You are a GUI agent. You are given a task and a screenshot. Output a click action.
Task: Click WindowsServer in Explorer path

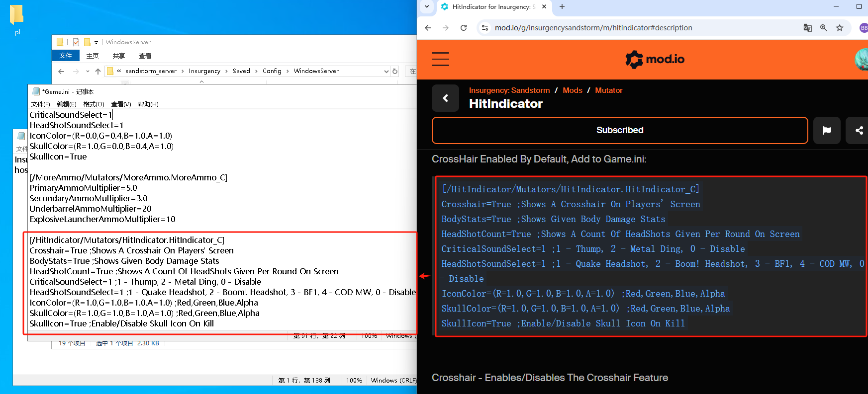pyautogui.click(x=316, y=71)
